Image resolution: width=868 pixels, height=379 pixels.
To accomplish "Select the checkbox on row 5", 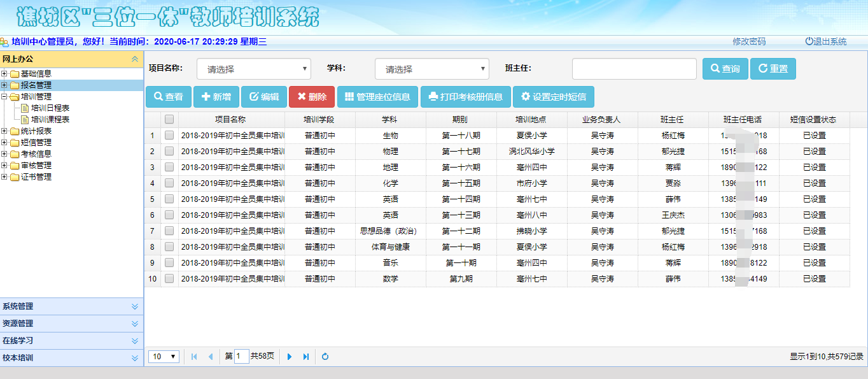I will (169, 199).
